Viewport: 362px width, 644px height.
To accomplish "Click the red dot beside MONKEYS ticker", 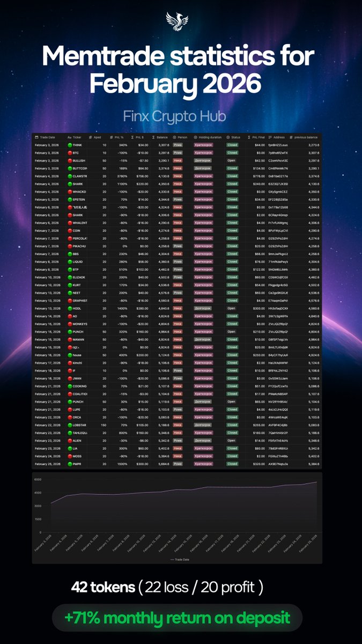I will (x=70, y=324).
